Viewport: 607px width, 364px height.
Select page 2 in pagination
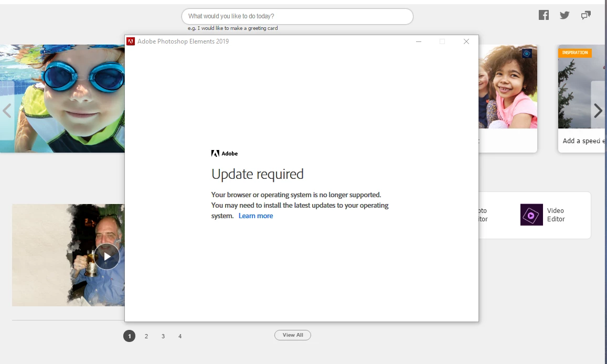[146, 336]
